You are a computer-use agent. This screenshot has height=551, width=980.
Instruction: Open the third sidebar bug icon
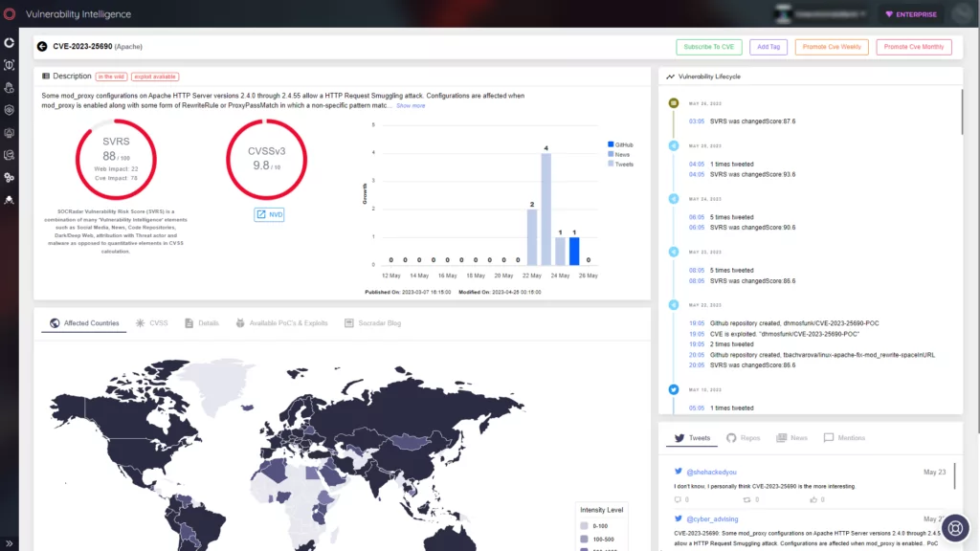pos(10,87)
